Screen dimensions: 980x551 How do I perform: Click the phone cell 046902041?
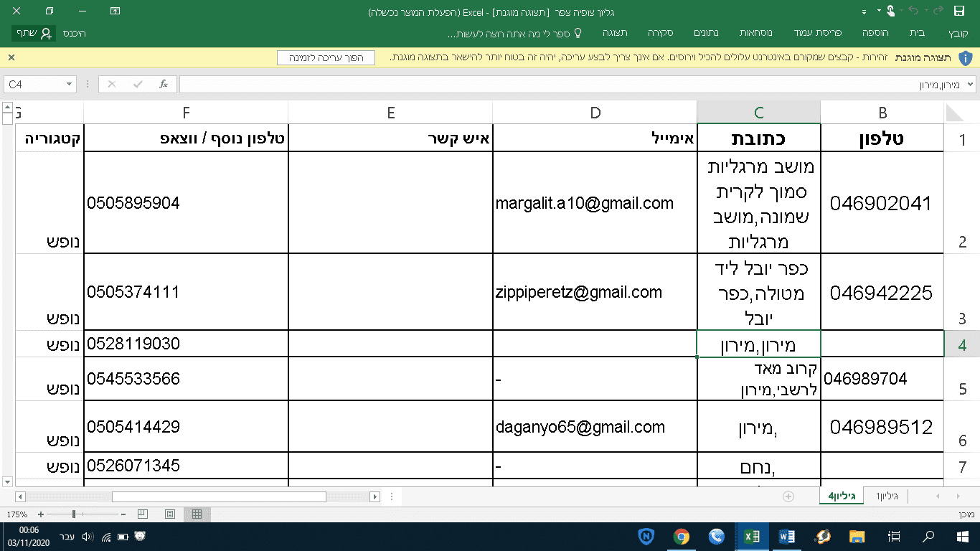click(x=882, y=202)
